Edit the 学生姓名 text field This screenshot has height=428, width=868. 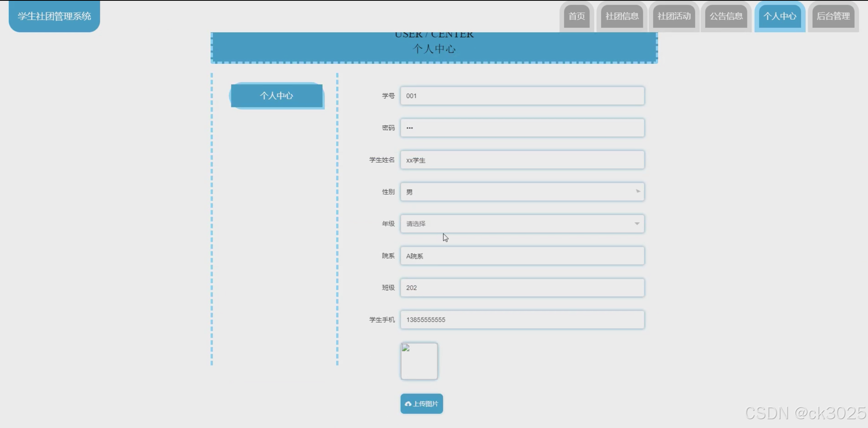[522, 160]
